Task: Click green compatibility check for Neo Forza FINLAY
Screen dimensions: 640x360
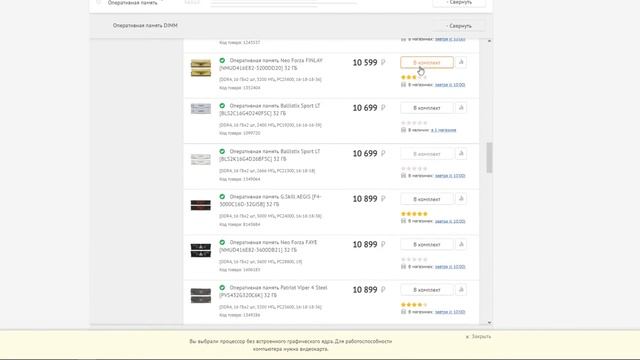Action: [x=222, y=60]
